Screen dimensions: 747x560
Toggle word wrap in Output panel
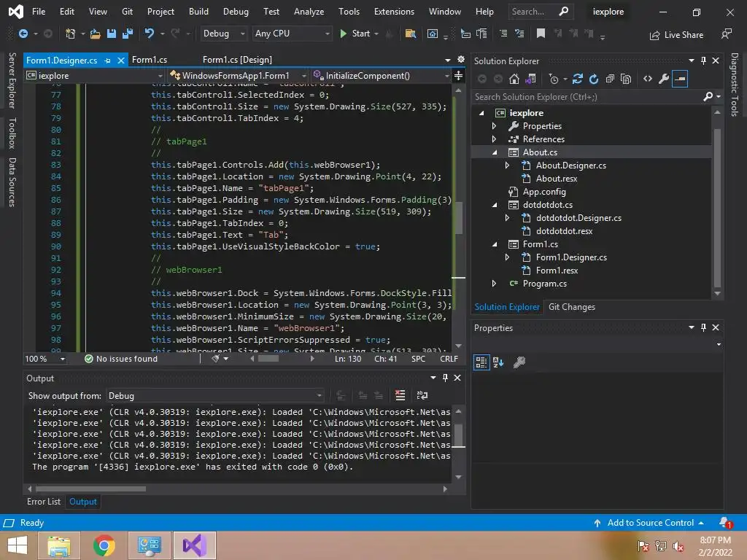click(422, 395)
